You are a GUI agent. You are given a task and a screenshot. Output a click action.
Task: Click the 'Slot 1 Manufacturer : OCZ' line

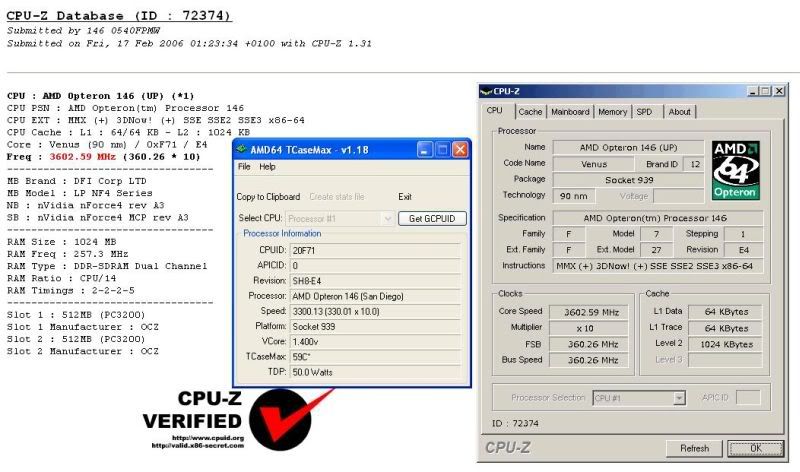click(x=83, y=327)
